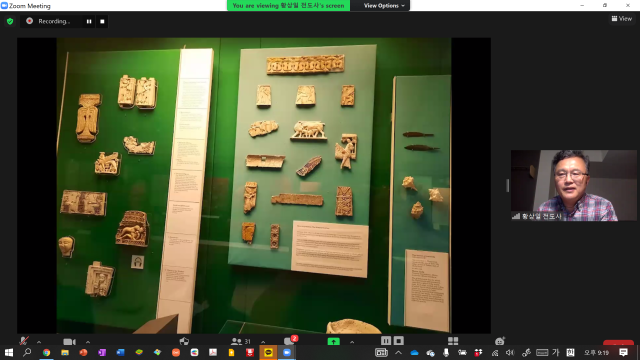The image size is (640, 360).
Task: Expand audio options arrow next to microphone
Action: point(39,342)
